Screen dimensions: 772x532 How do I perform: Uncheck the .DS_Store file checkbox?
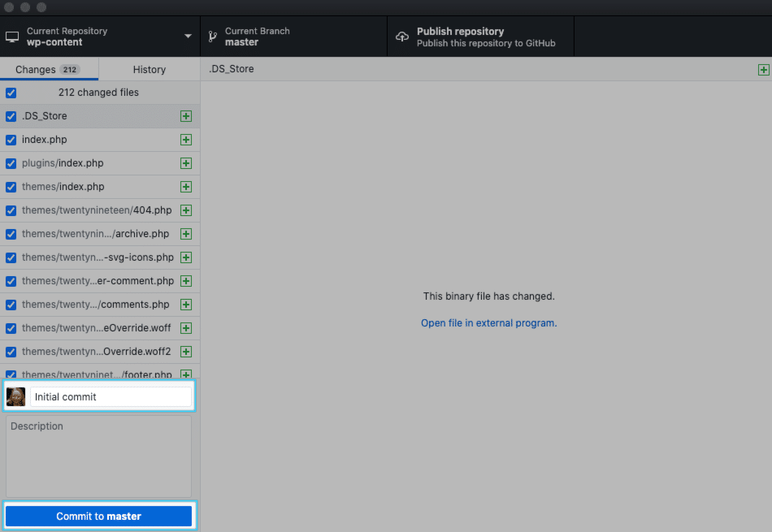(11, 116)
